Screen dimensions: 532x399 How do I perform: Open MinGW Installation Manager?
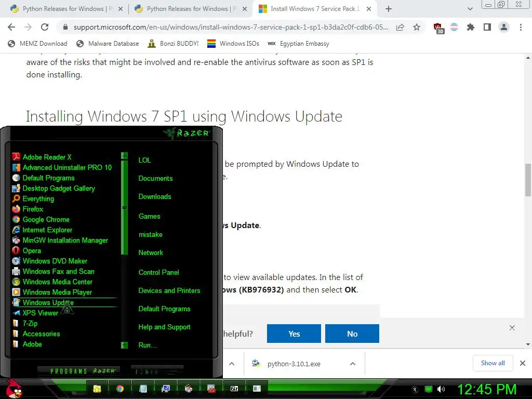60,241
